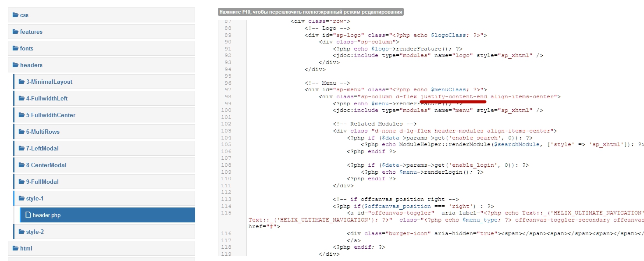The height and width of the screenshot is (261, 644).
Task: Click the features folder icon
Action: [16, 32]
